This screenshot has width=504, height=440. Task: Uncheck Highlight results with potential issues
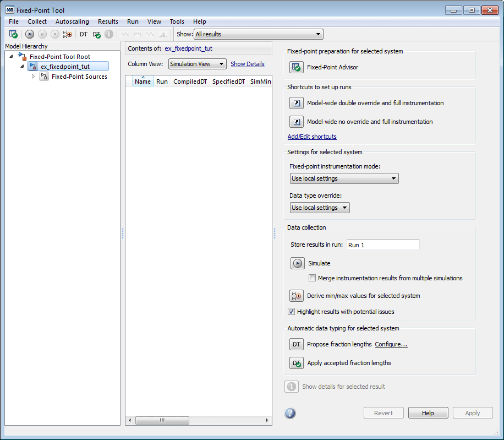292,312
